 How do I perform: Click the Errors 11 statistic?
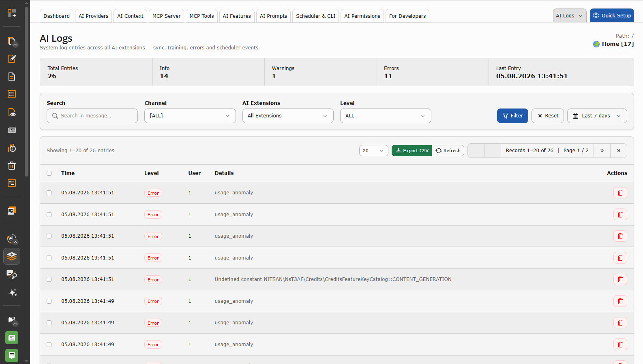click(x=433, y=72)
